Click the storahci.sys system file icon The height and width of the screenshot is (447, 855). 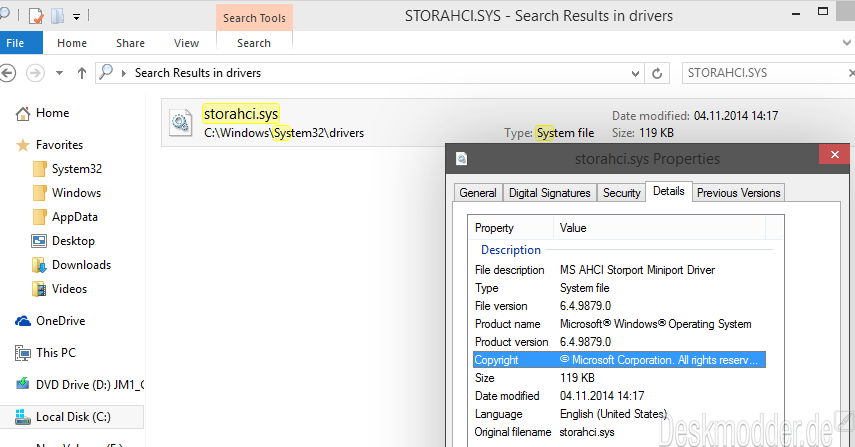[x=180, y=122]
